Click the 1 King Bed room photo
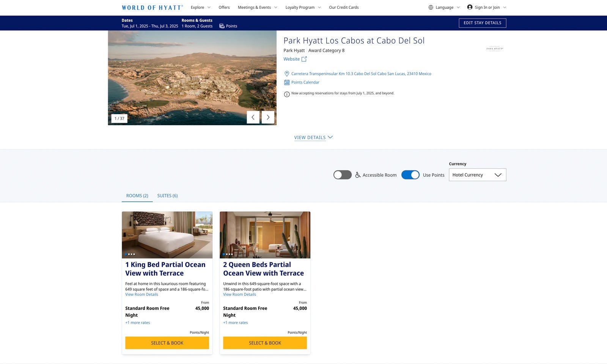 [x=167, y=235]
